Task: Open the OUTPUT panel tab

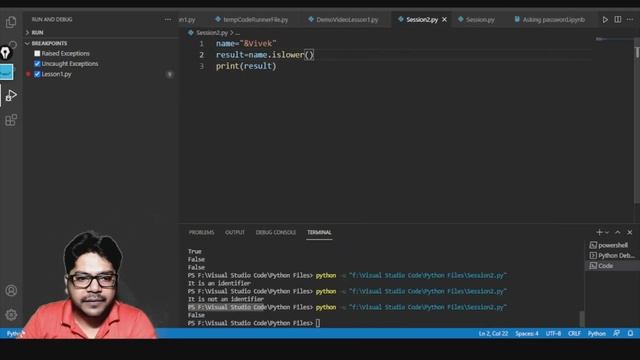Action: click(x=235, y=232)
